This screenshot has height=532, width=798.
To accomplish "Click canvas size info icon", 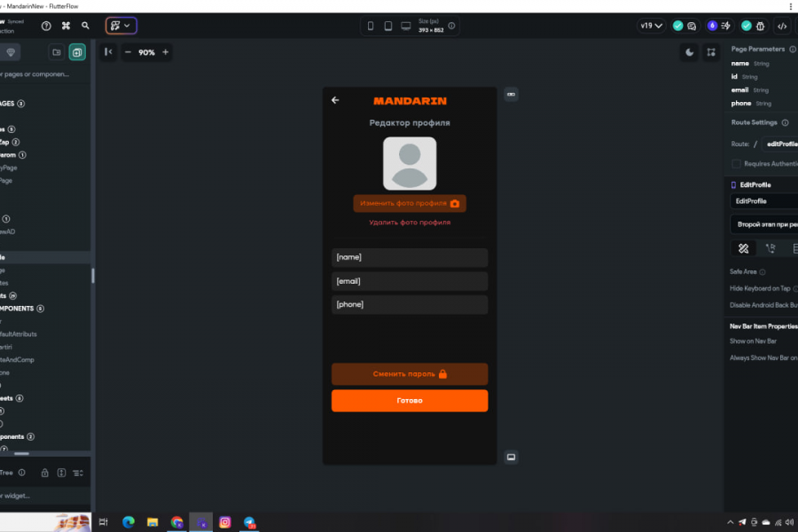I will (x=451, y=26).
